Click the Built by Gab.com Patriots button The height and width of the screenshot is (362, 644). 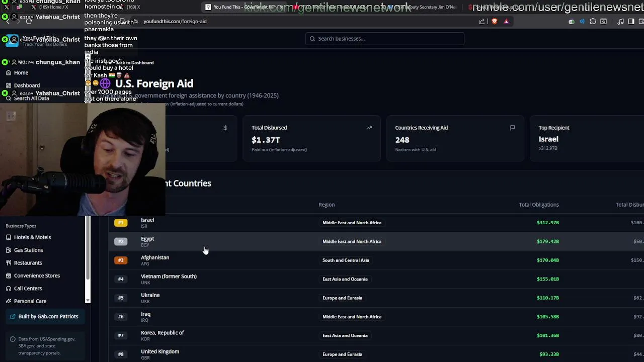[x=45, y=317]
